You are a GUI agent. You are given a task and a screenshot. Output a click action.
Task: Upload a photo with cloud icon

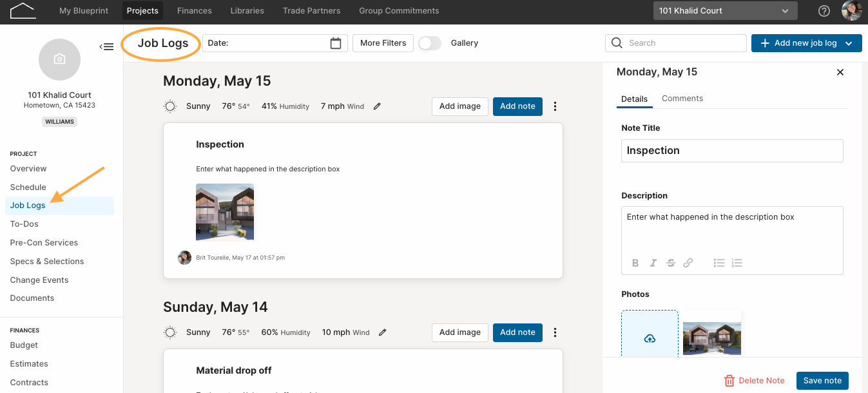pos(650,338)
